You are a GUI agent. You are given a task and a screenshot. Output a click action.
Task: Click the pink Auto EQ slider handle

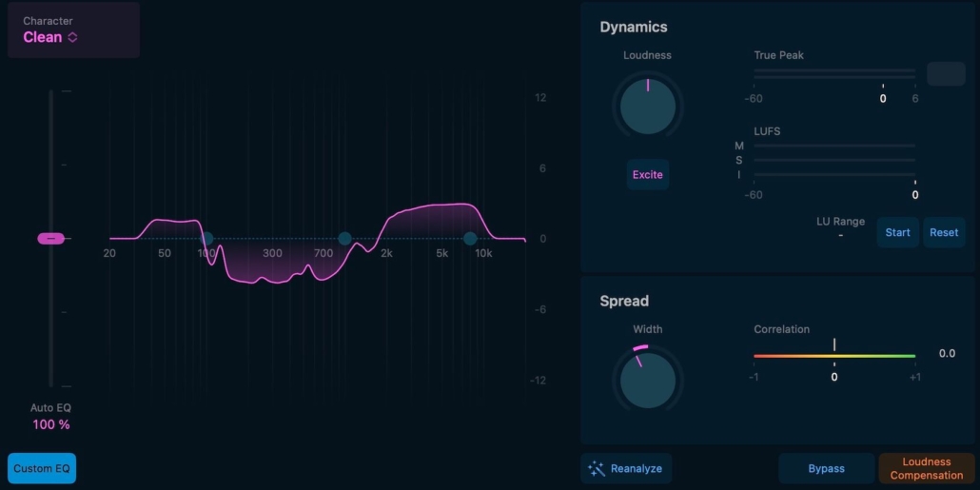(50, 238)
